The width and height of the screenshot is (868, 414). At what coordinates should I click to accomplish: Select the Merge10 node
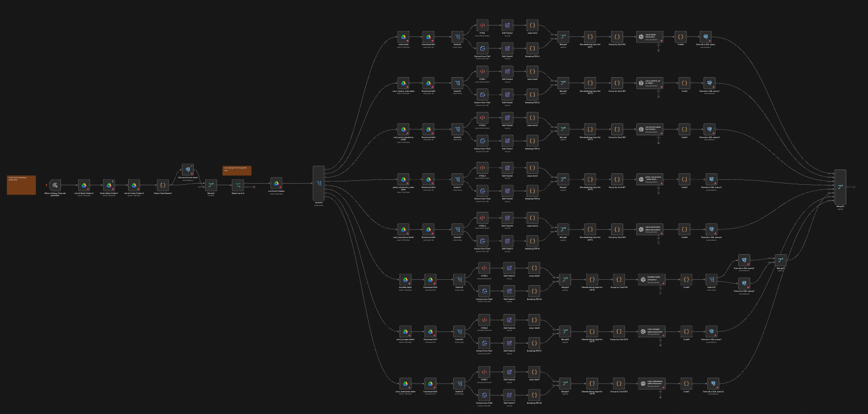(x=565, y=331)
